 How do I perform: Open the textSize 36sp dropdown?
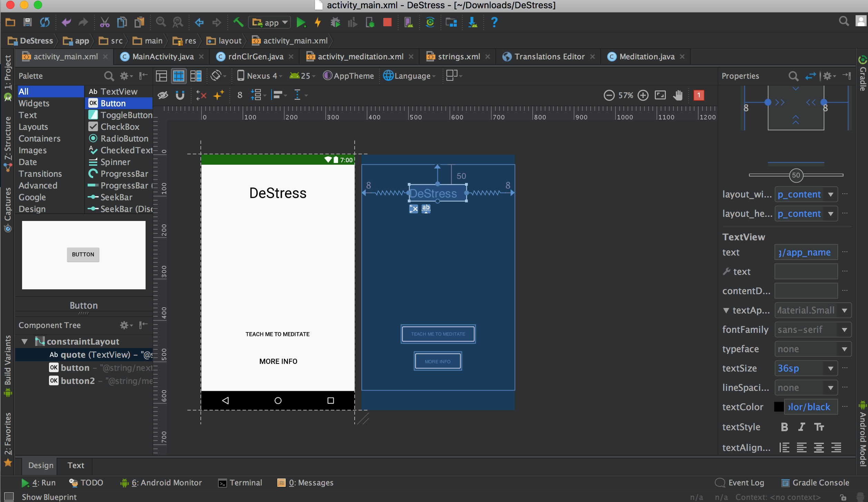tap(830, 368)
